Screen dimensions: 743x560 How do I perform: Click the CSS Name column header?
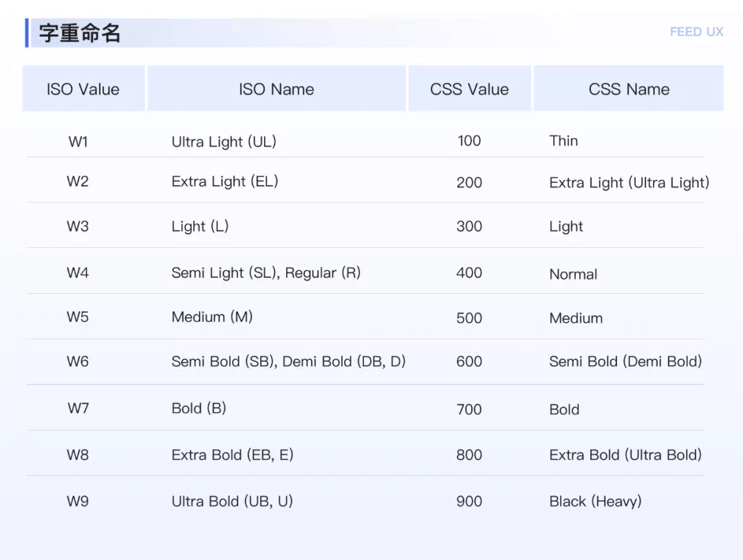[629, 89]
